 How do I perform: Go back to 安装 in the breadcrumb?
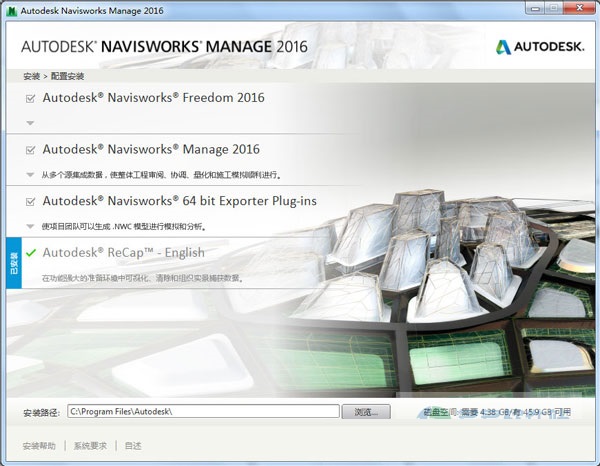(x=31, y=76)
